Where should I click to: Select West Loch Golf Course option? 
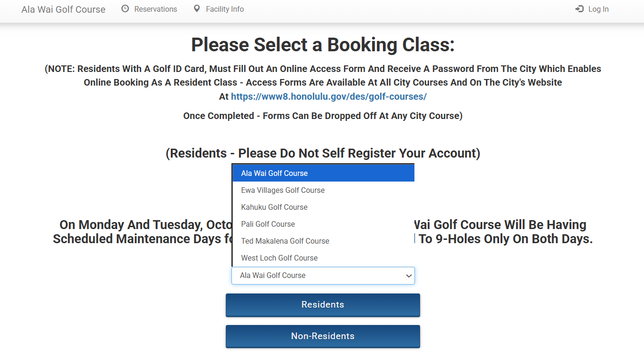pos(279,258)
